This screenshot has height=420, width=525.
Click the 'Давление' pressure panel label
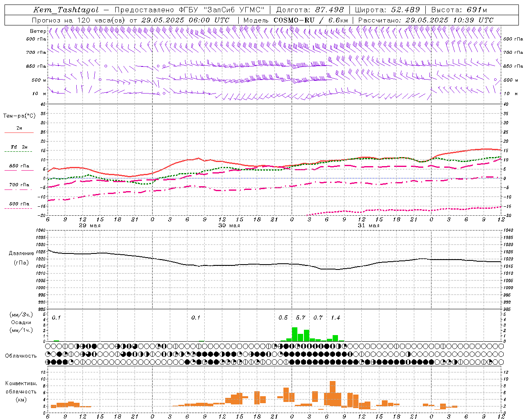pos(21,253)
